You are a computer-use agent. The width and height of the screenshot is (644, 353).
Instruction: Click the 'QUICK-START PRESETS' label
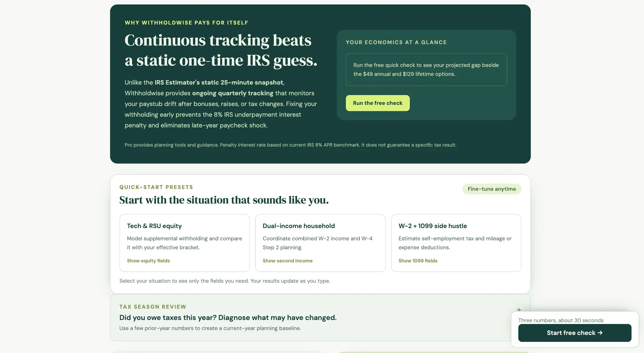pyautogui.click(x=156, y=187)
